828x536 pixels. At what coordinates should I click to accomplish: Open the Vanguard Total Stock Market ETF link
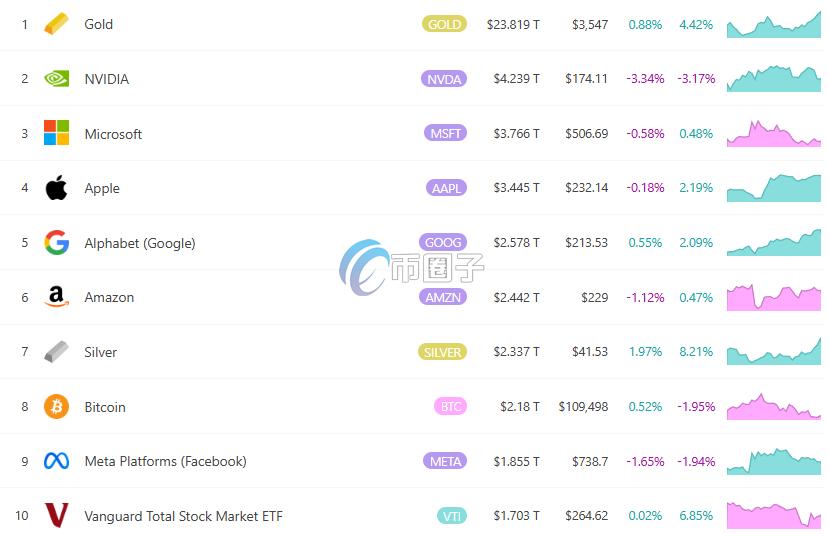pos(183,516)
